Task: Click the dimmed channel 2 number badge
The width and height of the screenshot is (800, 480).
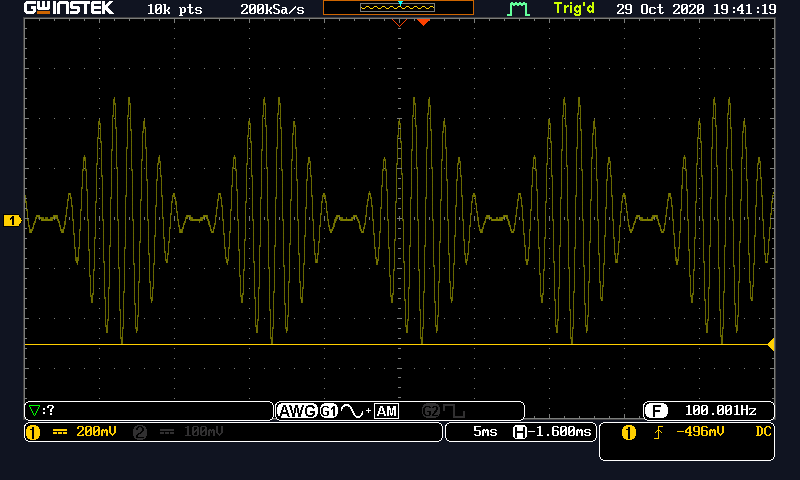Action: click(140, 432)
